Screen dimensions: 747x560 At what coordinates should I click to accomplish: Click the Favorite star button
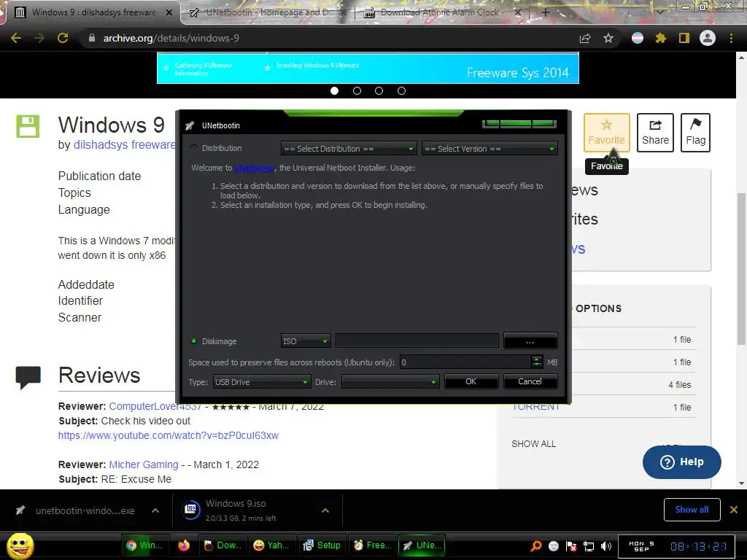[606, 133]
